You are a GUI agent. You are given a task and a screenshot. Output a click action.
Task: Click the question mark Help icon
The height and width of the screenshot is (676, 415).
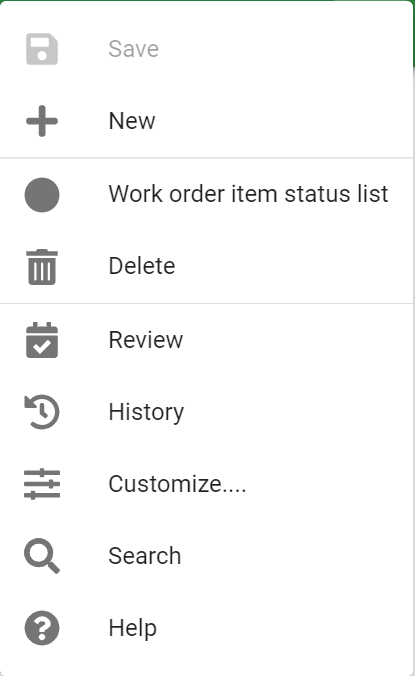click(x=42, y=628)
